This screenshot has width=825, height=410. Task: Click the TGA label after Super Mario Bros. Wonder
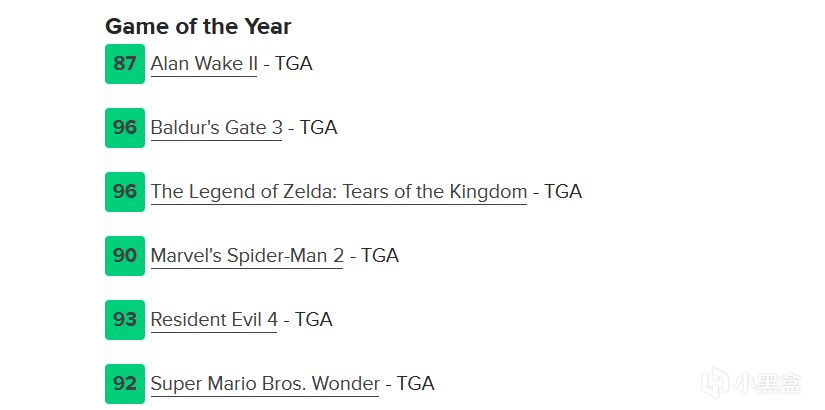pyautogui.click(x=416, y=384)
